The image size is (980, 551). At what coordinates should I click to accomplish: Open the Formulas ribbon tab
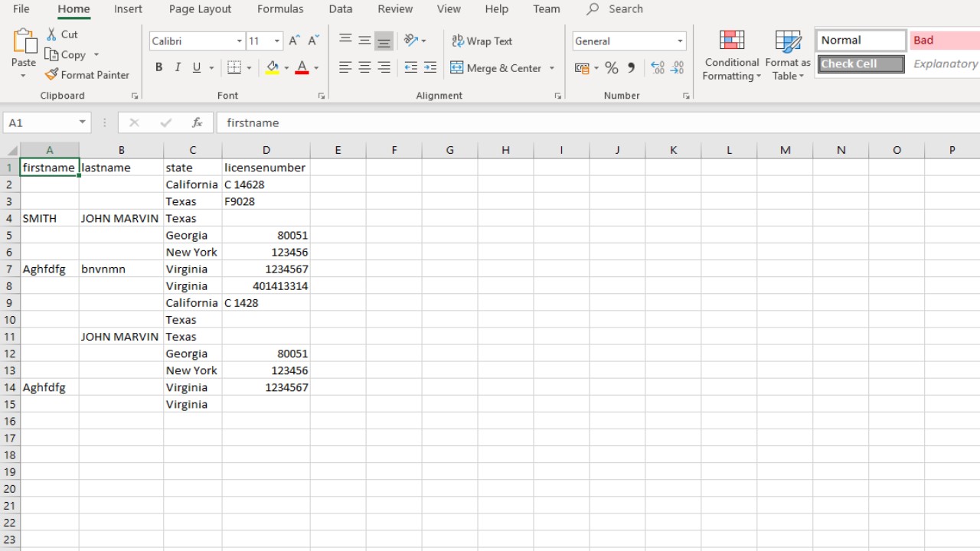coord(280,9)
